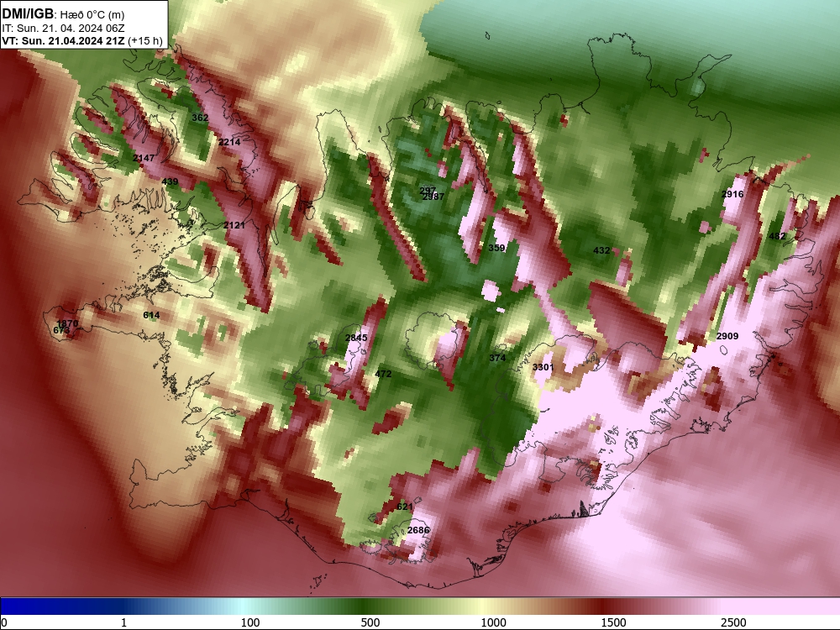Screen dimensions: 840x630
Task: Click the color scale label 1
Action: (123, 622)
